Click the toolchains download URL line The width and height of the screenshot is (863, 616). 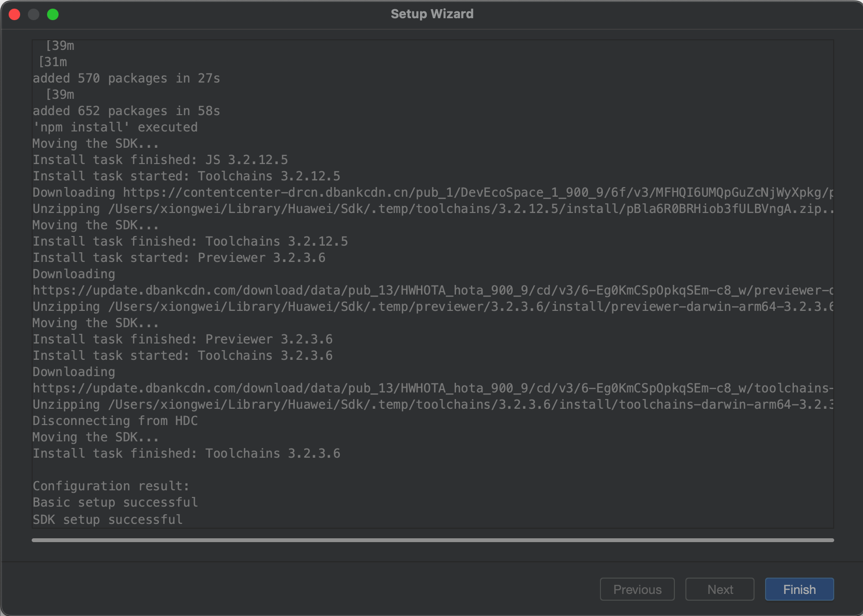tap(433, 388)
